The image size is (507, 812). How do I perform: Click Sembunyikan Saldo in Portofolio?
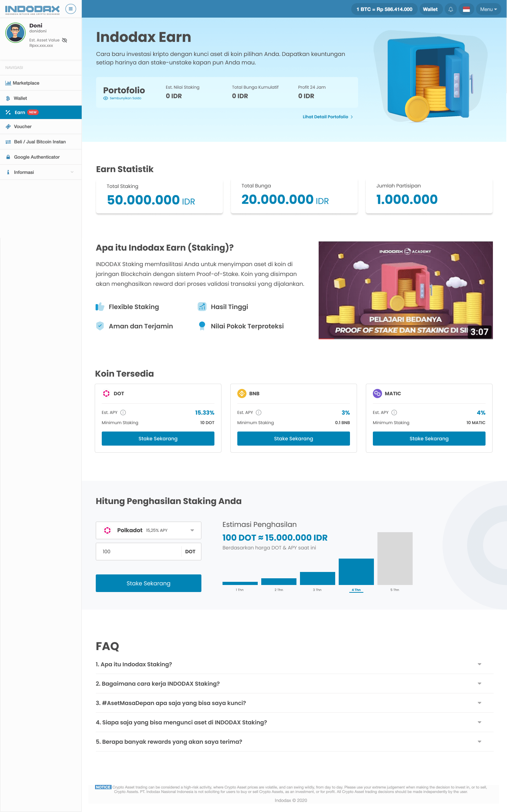coord(122,98)
